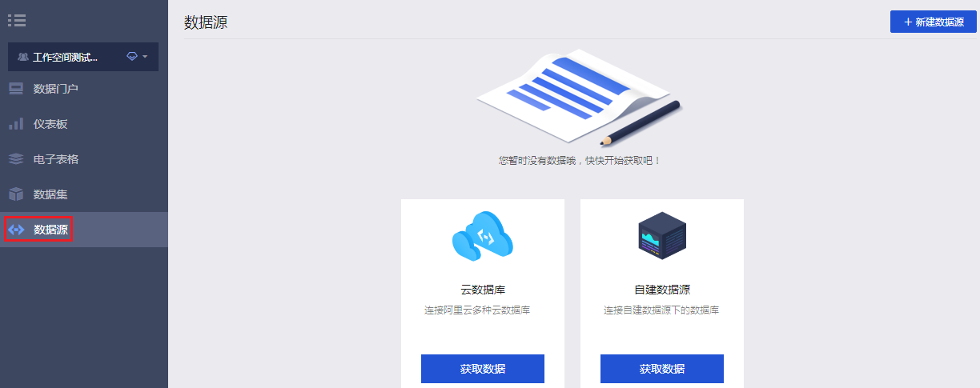
Task: Select 数据源 menu item
Action: coord(84,230)
